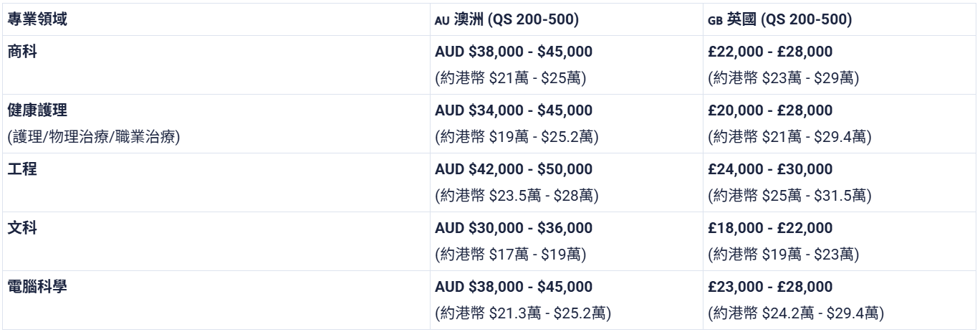Screen dimensions: 980x332
Task: Select the £18,000 - £22,000 fee
Action: coord(770,228)
